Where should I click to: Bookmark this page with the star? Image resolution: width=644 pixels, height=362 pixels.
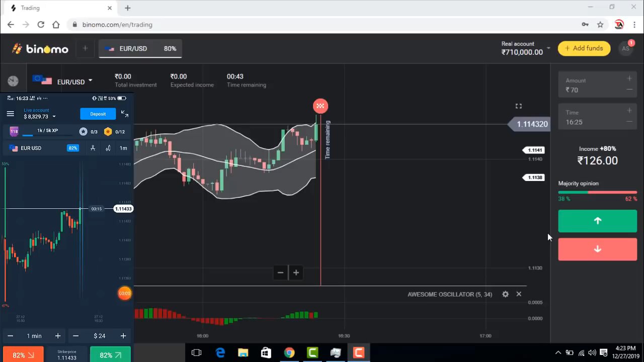[600, 25]
